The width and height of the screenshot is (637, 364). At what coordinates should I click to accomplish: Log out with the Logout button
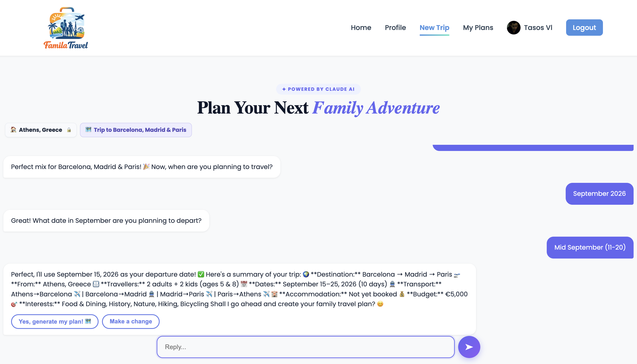pyautogui.click(x=584, y=27)
